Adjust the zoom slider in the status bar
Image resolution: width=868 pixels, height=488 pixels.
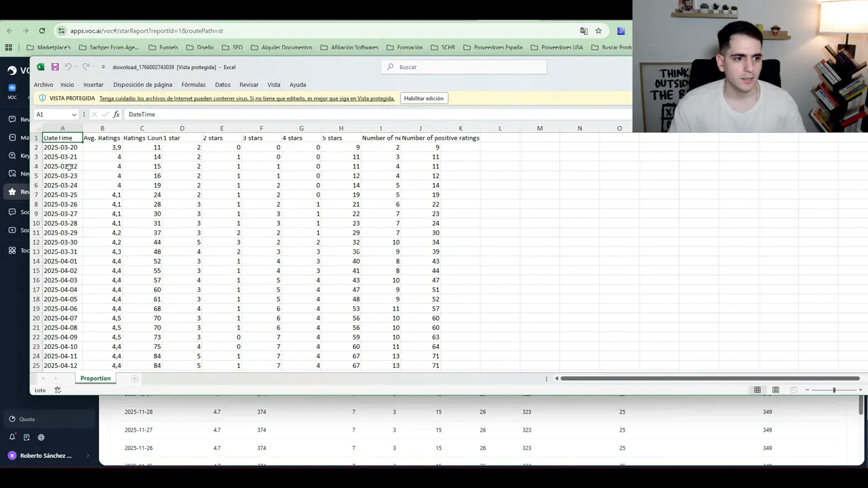pos(834,389)
